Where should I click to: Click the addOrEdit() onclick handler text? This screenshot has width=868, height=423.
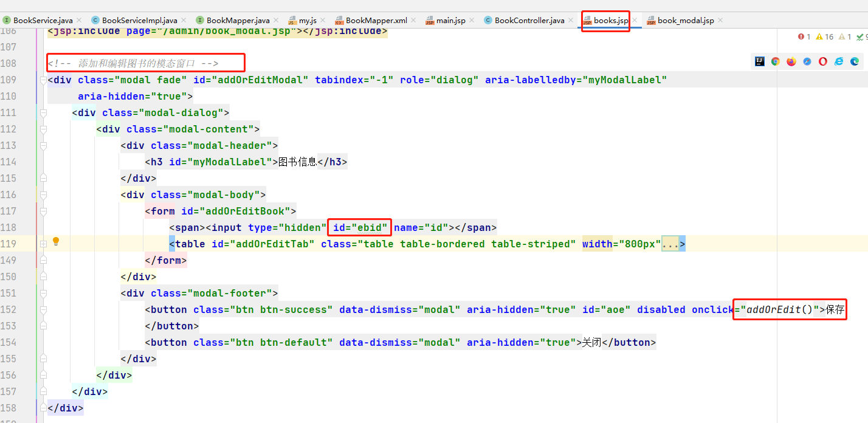(x=780, y=309)
